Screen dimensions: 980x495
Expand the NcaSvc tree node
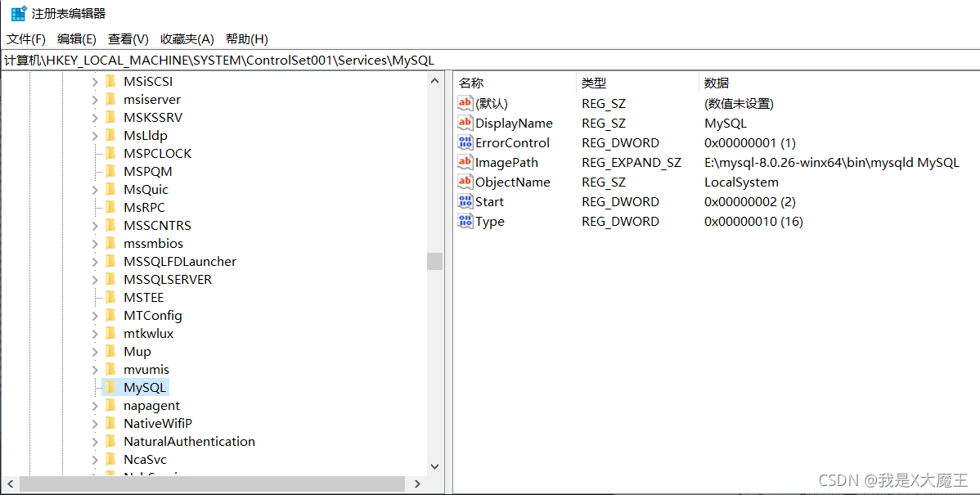(94, 460)
